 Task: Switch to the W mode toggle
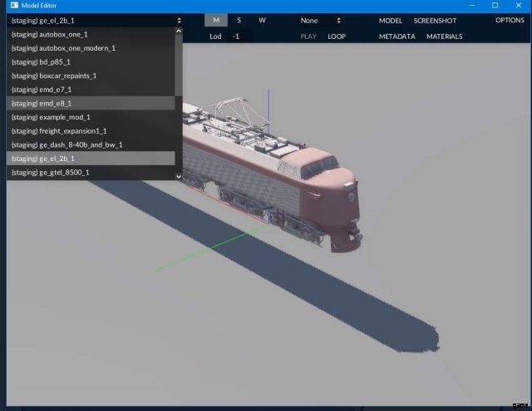pos(262,20)
